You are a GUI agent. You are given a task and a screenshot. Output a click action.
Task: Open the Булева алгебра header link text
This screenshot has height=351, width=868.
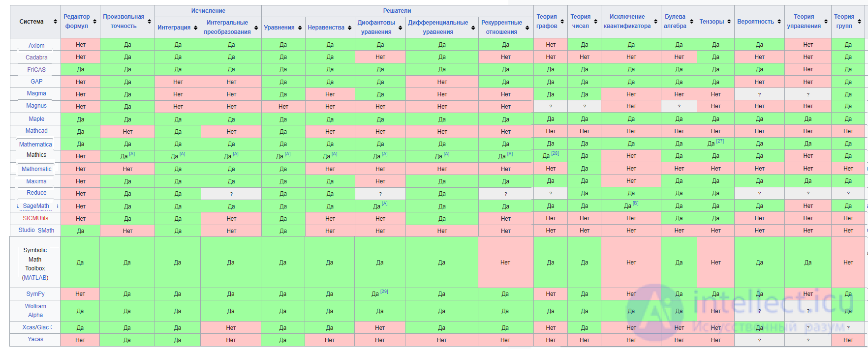click(x=675, y=22)
